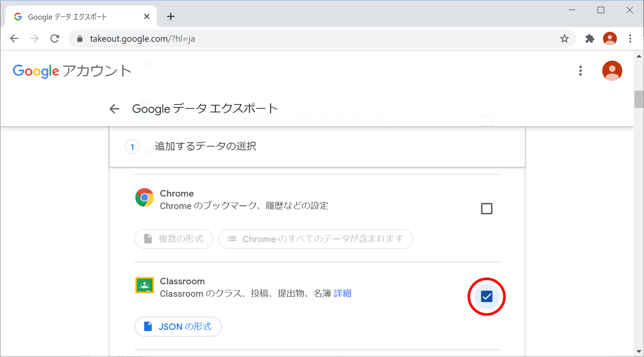
Task: Click the 複数の形式 button
Action: click(x=174, y=239)
